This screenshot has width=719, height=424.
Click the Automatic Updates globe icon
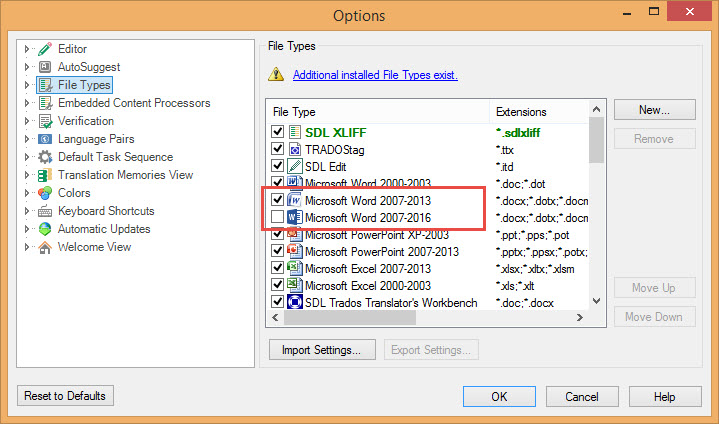[x=45, y=229]
